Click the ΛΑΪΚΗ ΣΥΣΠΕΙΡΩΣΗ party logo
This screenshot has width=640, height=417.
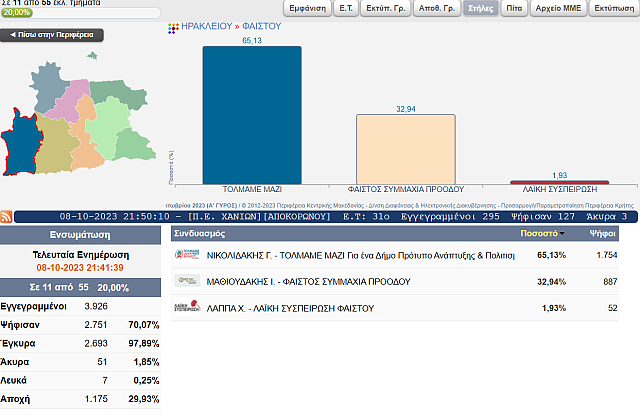[186, 307]
